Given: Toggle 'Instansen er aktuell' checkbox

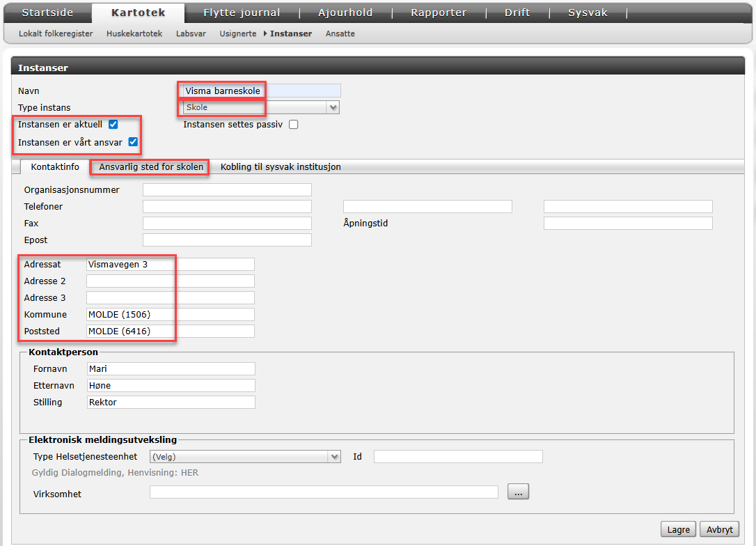Looking at the screenshot, I should click(113, 125).
